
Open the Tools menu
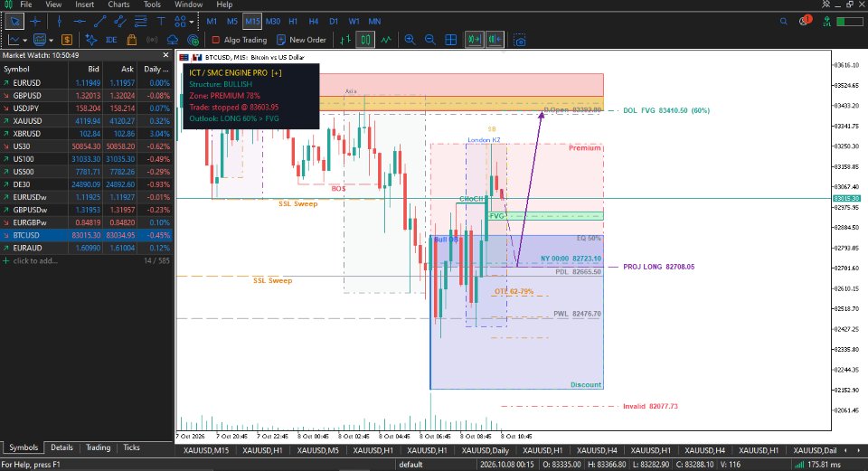click(152, 5)
